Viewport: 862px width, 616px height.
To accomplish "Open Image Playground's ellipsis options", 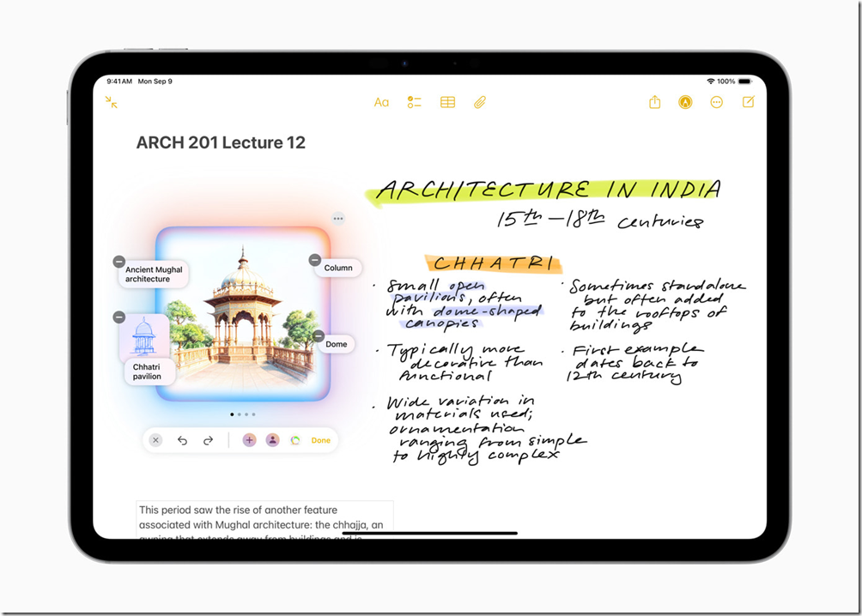I will (x=338, y=219).
